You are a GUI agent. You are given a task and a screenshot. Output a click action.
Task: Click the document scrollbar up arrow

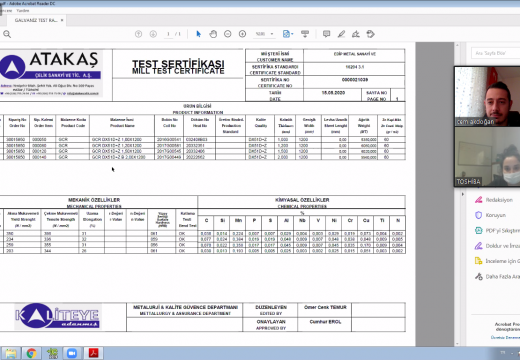click(457, 45)
